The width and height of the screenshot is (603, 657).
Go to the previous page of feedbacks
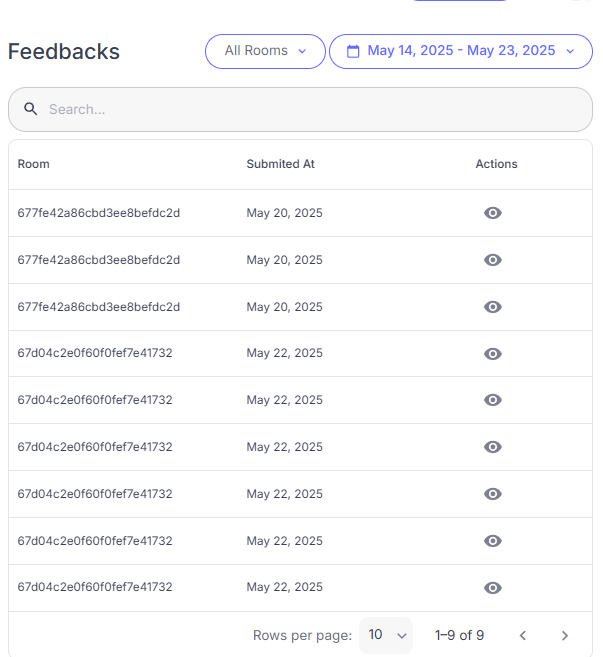coord(522,635)
